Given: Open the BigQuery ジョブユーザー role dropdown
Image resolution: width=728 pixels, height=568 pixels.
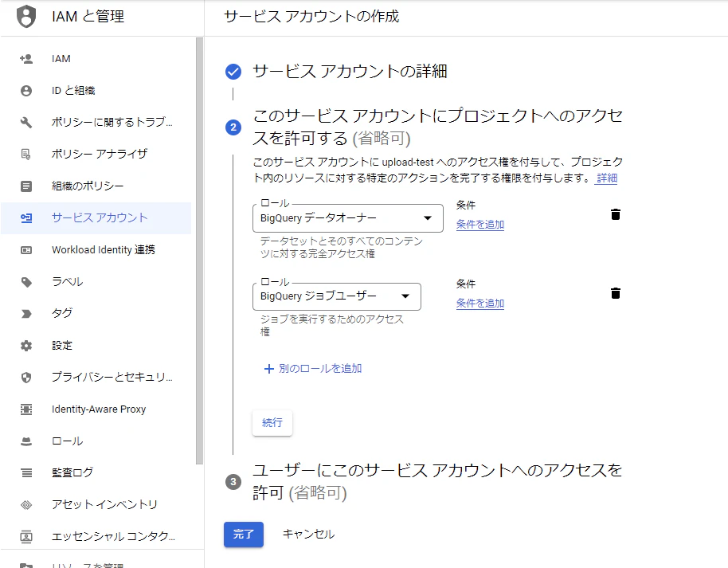Looking at the screenshot, I should click(x=337, y=296).
